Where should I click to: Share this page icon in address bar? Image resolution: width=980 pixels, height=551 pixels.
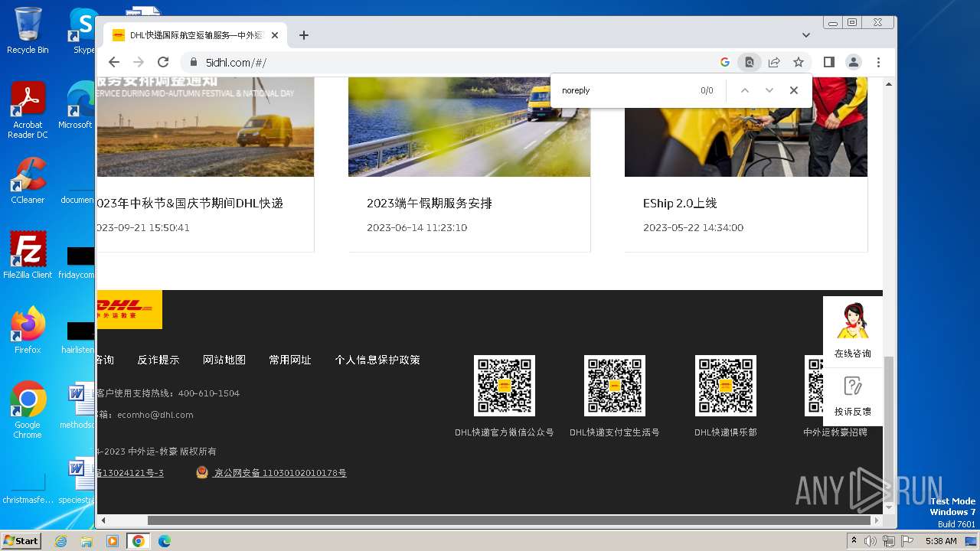(774, 63)
